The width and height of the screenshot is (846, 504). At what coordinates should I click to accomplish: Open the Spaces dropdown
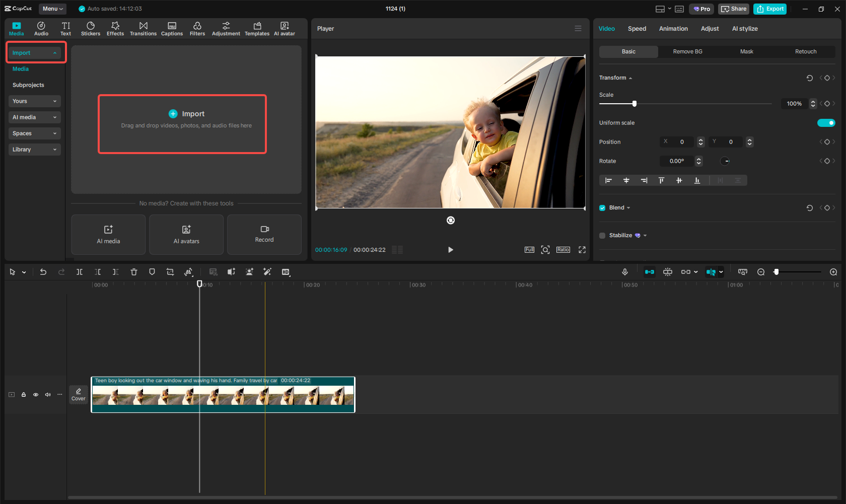click(x=34, y=133)
